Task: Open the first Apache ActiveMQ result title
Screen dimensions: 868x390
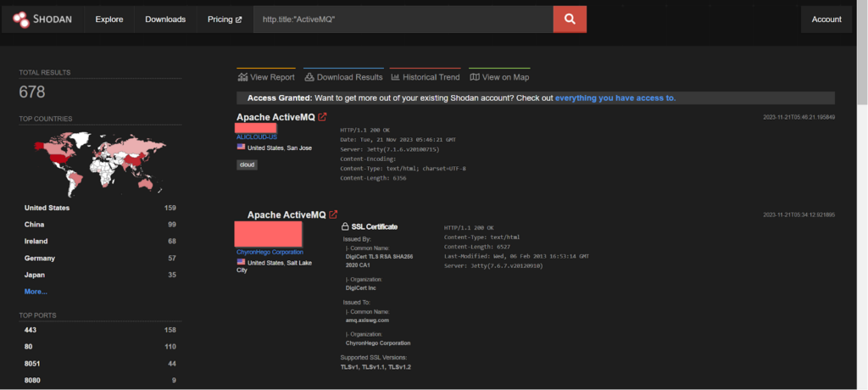Action: [275, 117]
